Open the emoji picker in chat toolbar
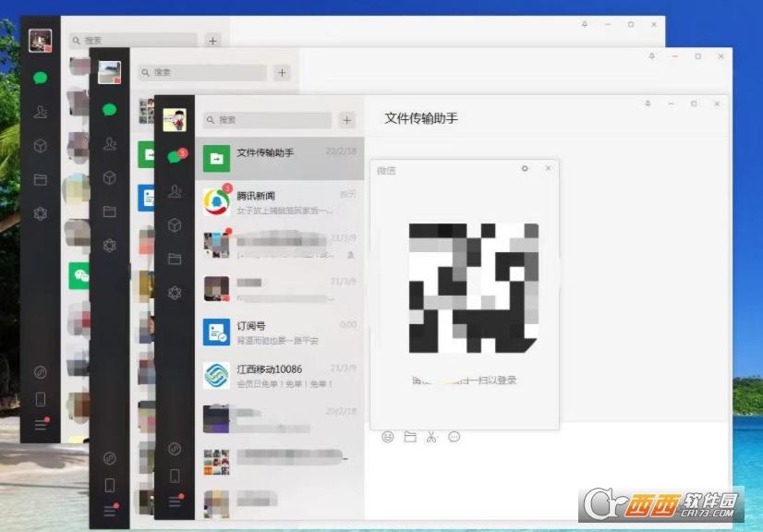The width and height of the screenshot is (763, 532). [x=388, y=437]
